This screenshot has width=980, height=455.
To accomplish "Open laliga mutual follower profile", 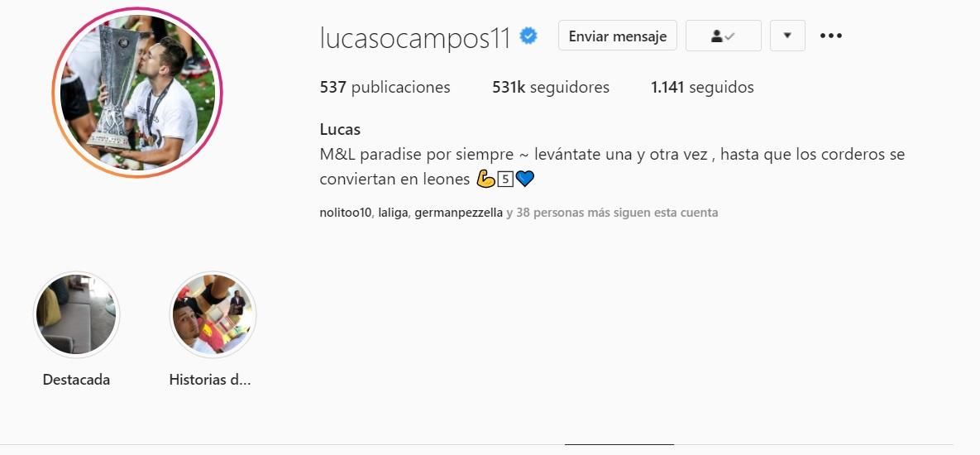I will [394, 213].
